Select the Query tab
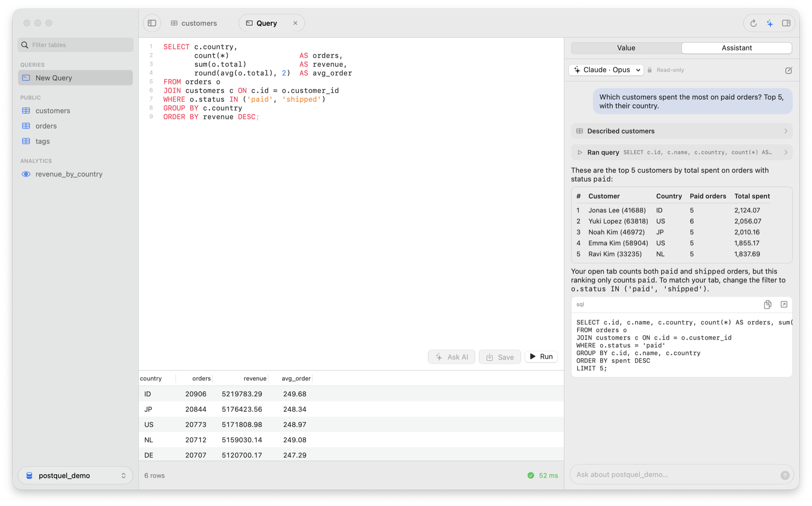 (267, 23)
